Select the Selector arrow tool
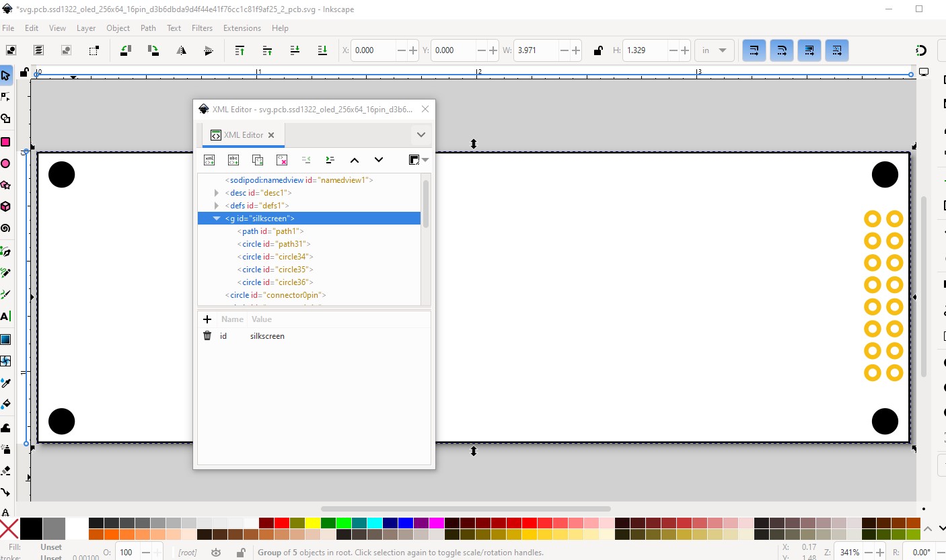 5,75
